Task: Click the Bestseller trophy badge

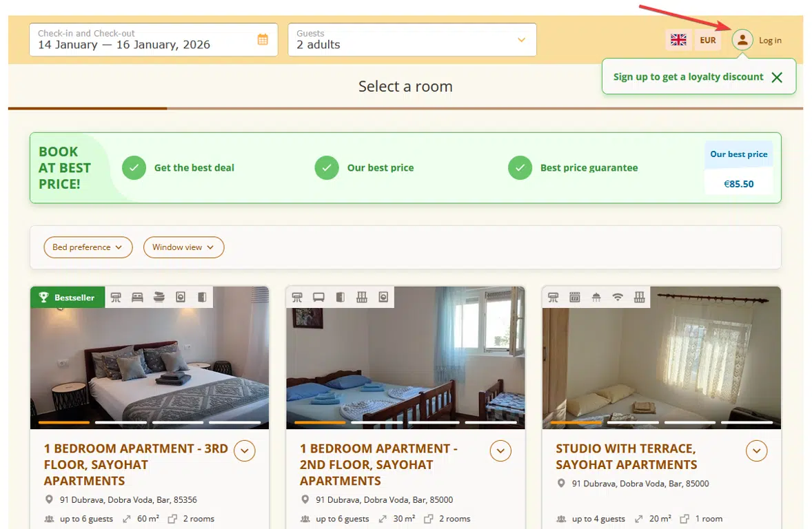Action: (x=68, y=298)
